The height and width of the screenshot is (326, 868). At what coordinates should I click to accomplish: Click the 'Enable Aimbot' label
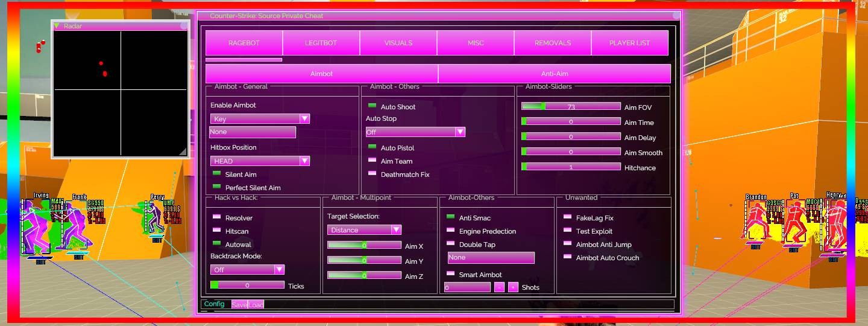click(233, 105)
